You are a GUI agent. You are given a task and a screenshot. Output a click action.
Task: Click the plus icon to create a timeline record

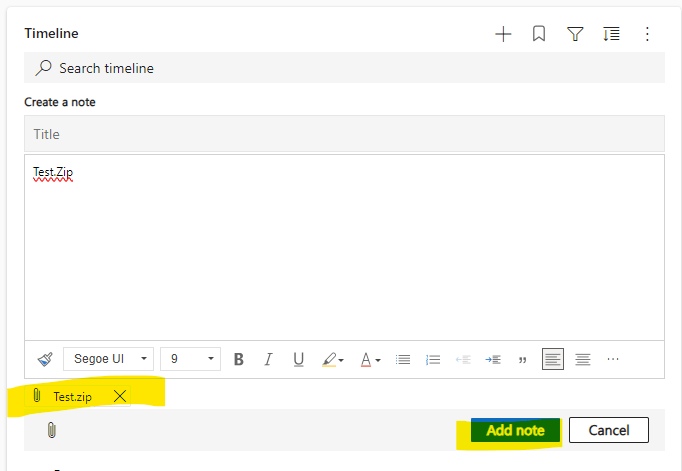click(503, 34)
